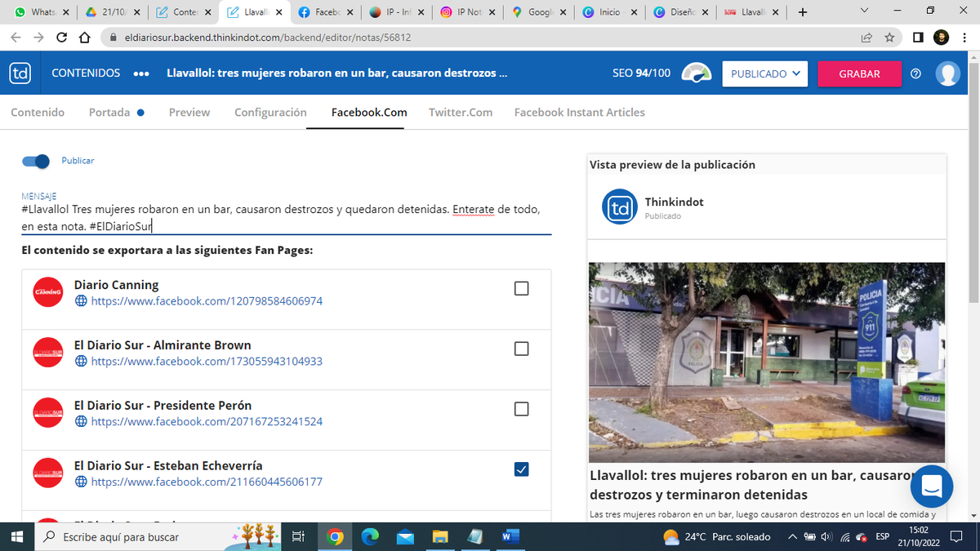Click the Thinkindot td logo icon

pos(20,73)
